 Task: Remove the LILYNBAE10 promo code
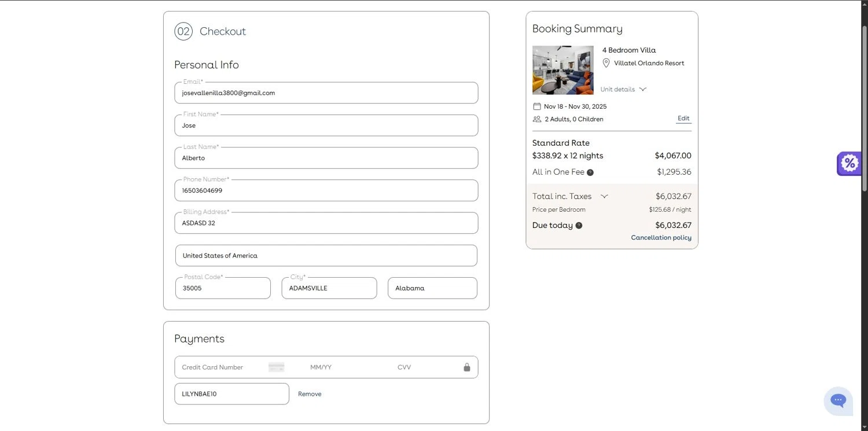click(310, 394)
